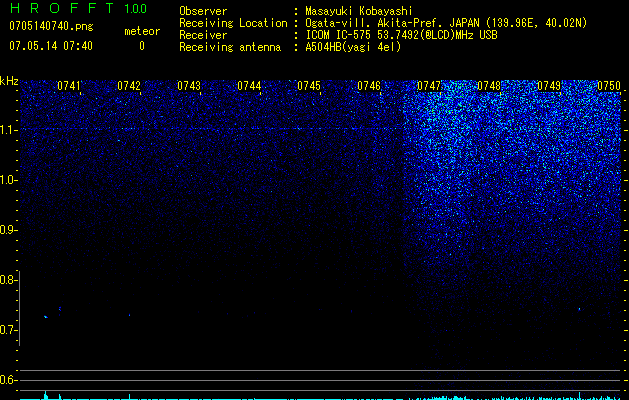Click the ICOM IC-575 53.7492 MHz USB text
The image size is (629, 400).
pos(401,35)
